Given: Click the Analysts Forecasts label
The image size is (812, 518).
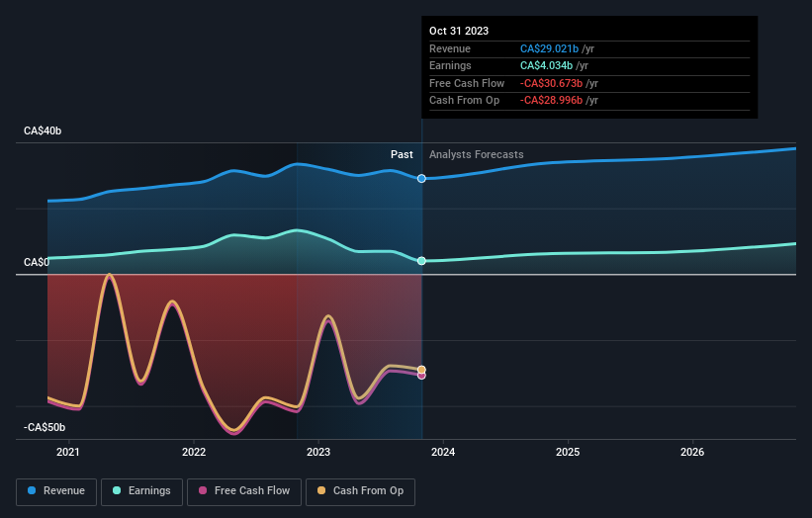Looking at the screenshot, I should [477, 155].
